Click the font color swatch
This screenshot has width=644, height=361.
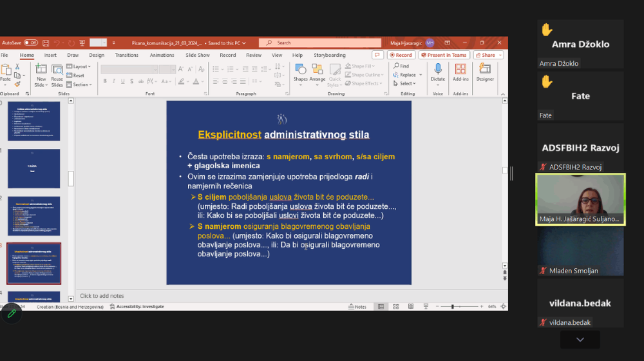coord(196,81)
